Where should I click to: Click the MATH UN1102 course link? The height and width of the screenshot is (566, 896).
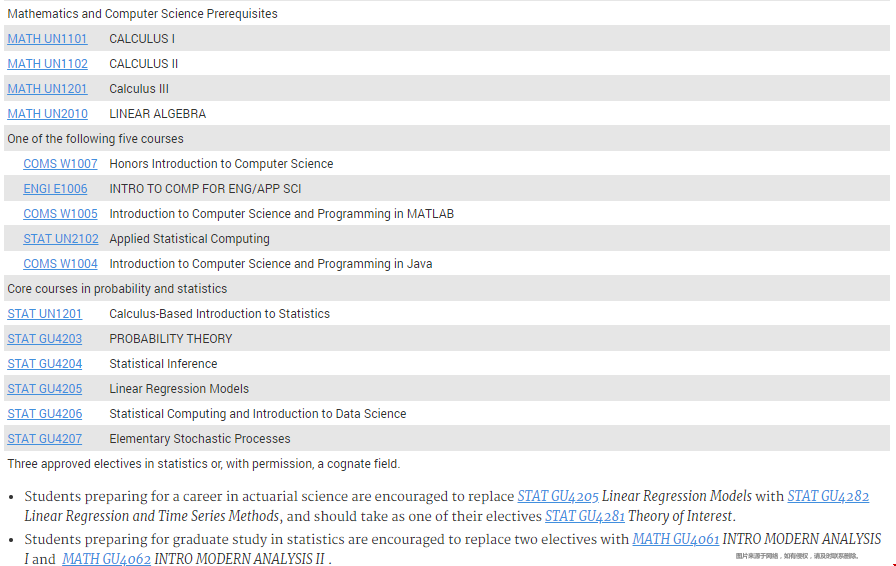click(47, 64)
